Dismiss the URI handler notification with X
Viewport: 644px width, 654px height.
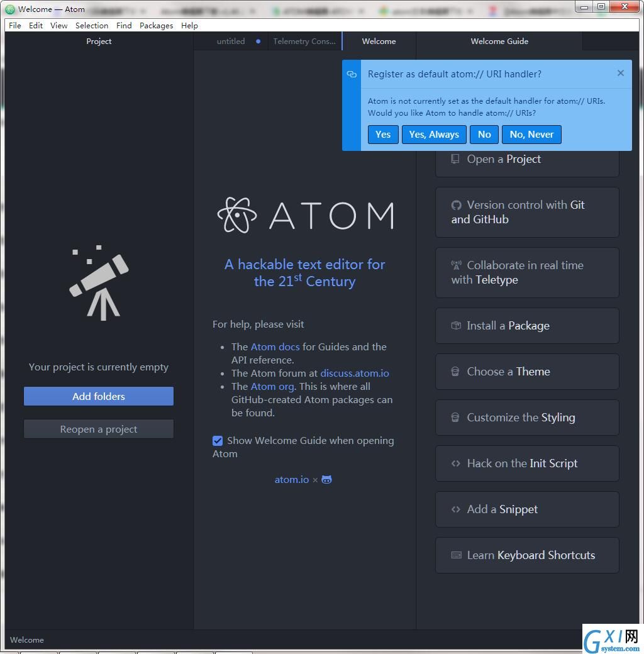pos(621,73)
